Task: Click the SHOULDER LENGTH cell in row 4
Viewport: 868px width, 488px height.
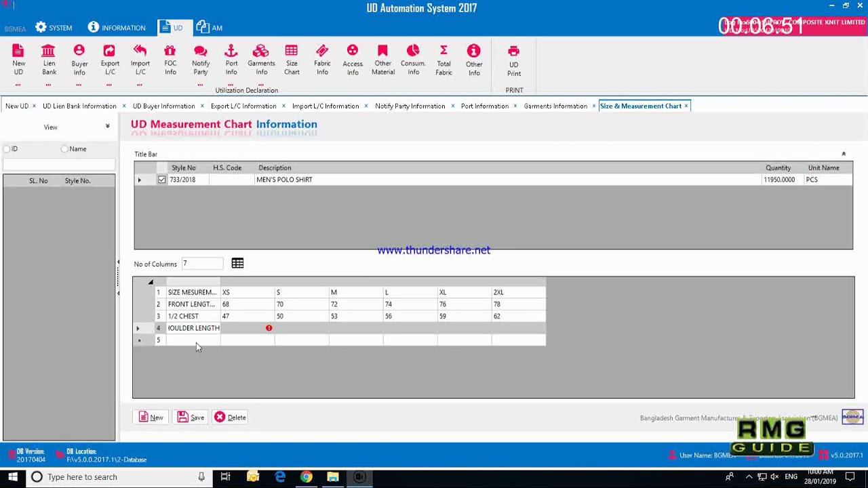Action: 193,328
